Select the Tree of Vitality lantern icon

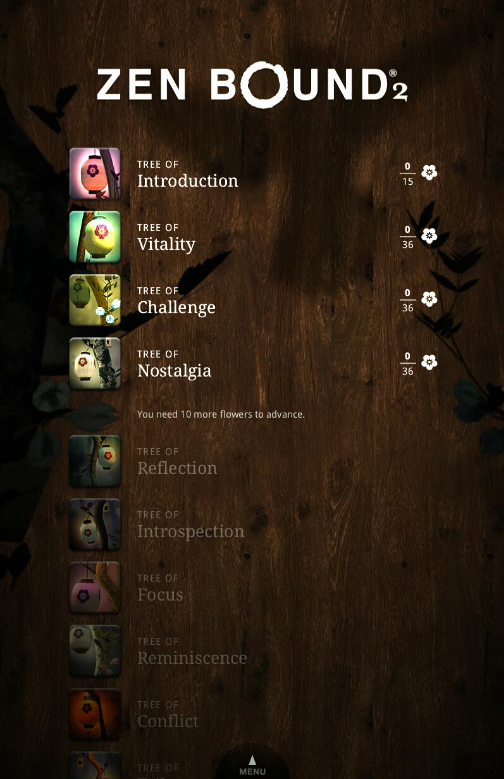pos(94,236)
